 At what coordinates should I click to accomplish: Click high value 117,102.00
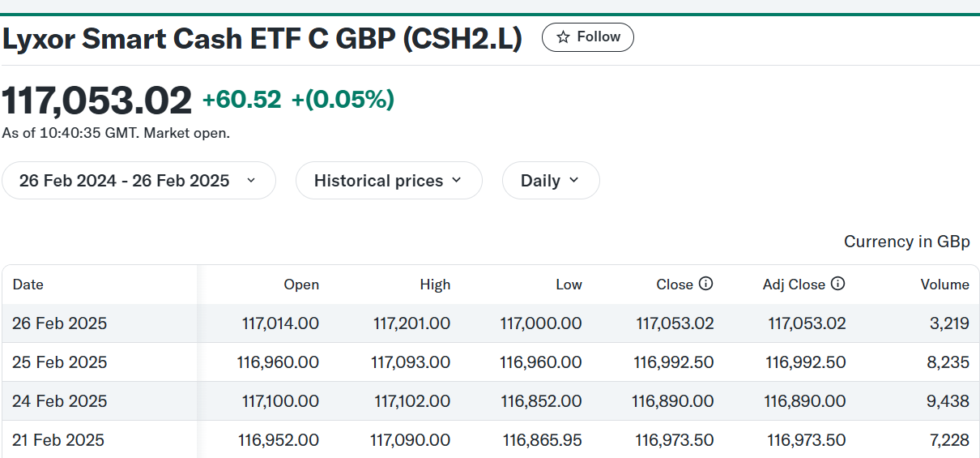411,401
